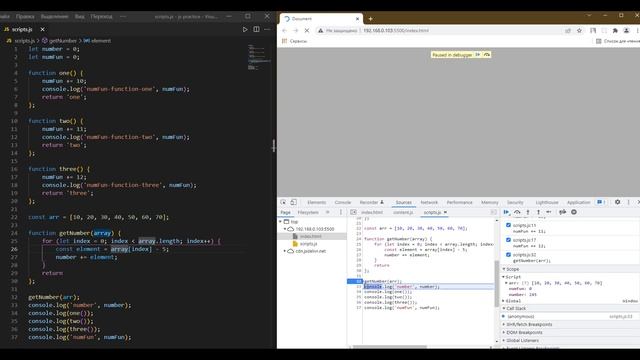
Task: Click breakpoint marker on line 32
Action: (355, 281)
